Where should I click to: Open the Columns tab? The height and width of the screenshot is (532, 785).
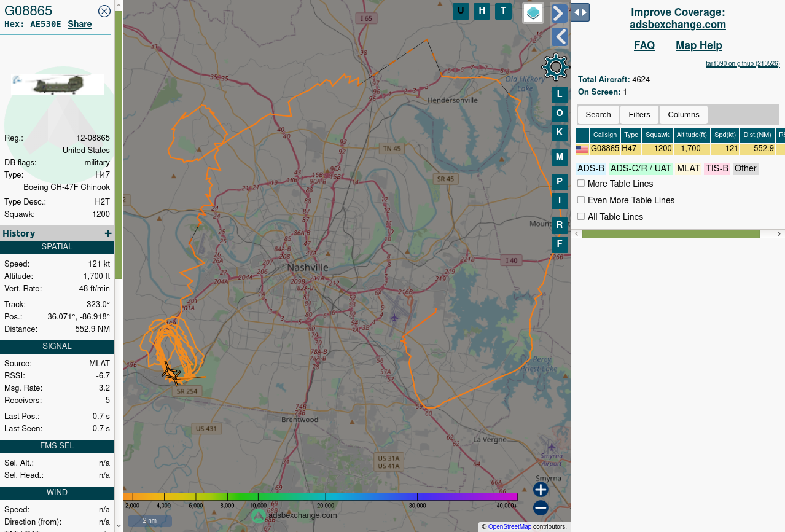684,115
